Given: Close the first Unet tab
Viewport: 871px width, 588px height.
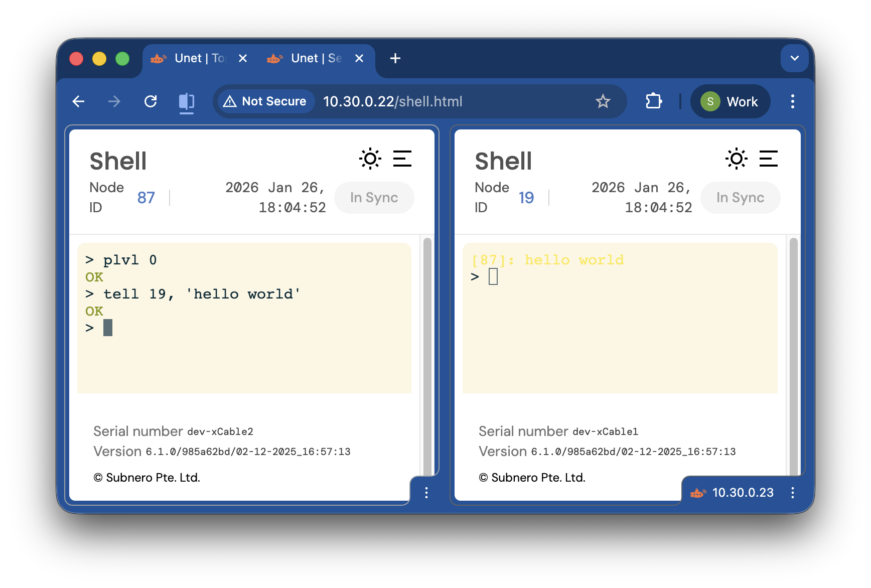Looking at the screenshot, I should 243,59.
